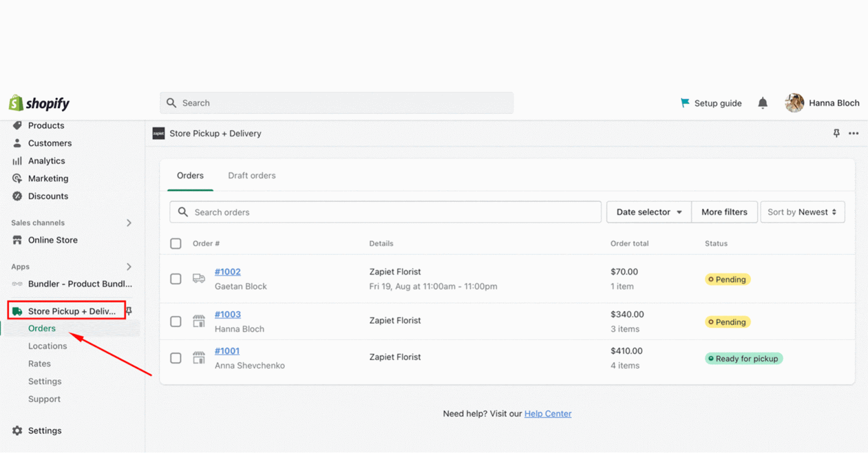
Task: Click the pin icon beside Store Pickup sidebar item
Action: [x=129, y=311]
